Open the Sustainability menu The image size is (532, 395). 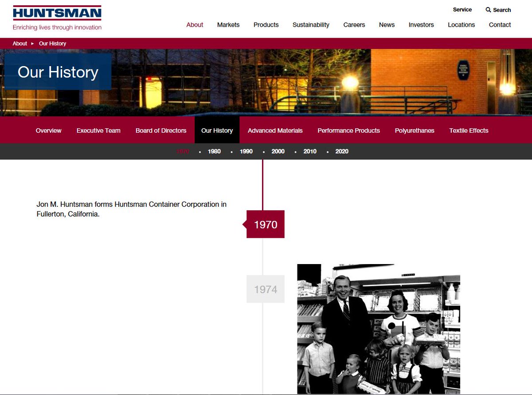tap(311, 25)
